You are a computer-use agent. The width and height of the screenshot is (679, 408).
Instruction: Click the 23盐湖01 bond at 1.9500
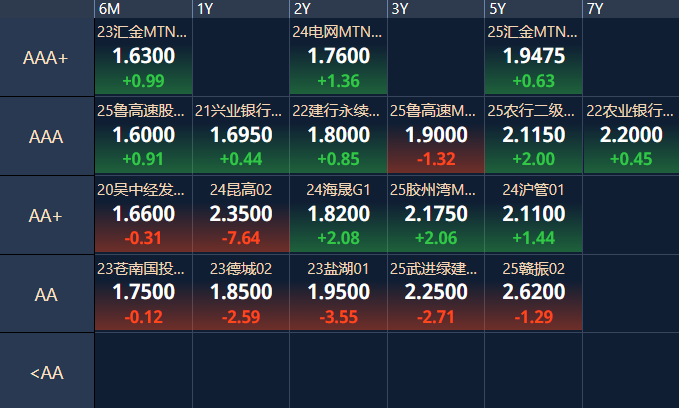point(339,293)
